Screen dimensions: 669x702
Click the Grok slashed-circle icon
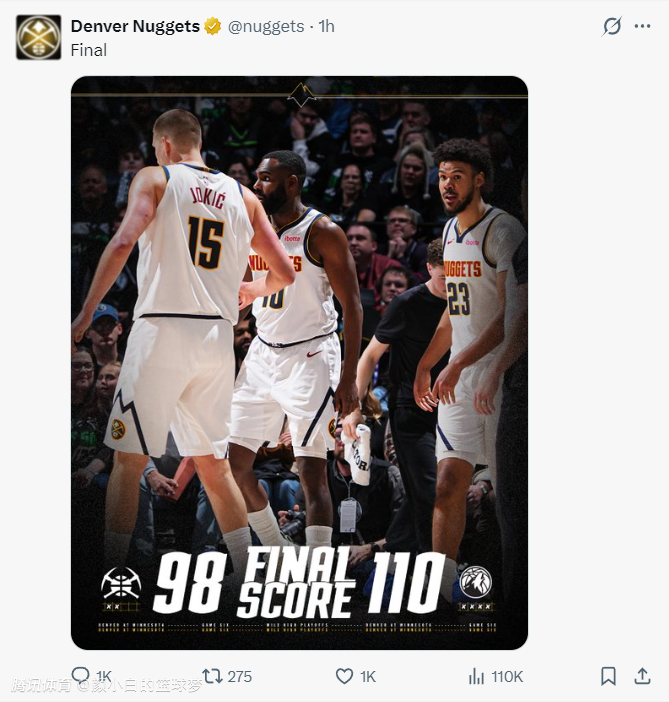(x=612, y=26)
